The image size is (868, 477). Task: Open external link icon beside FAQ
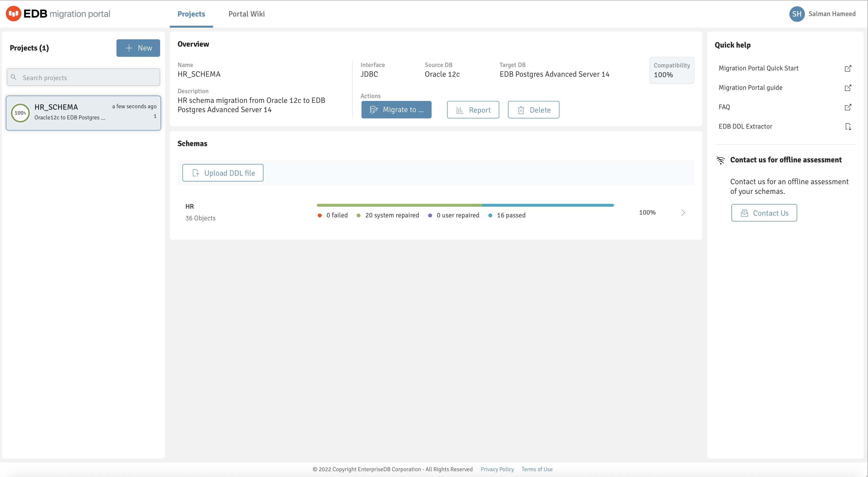pos(848,107)
